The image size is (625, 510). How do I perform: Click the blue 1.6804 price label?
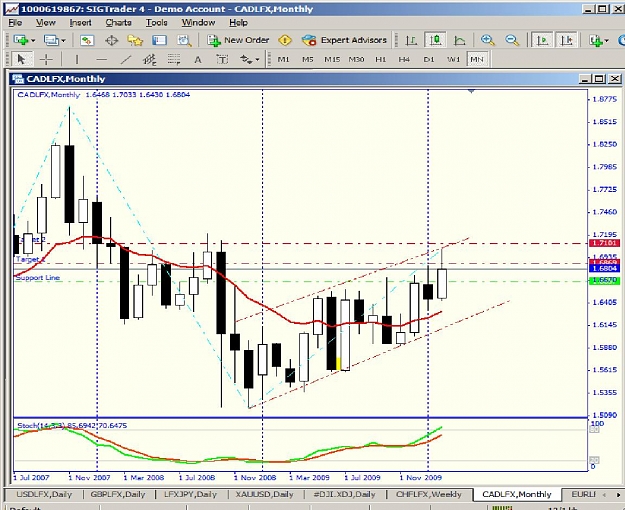[x=604, y=268]
